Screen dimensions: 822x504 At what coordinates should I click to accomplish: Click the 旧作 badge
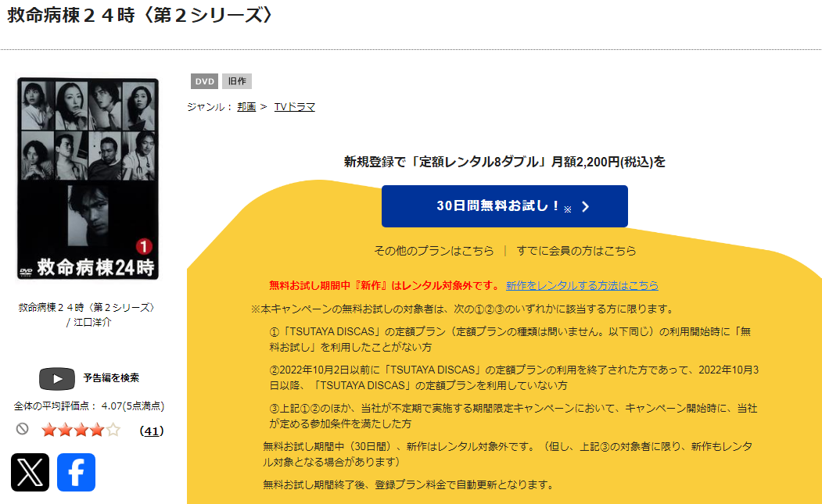pos(237,81)
